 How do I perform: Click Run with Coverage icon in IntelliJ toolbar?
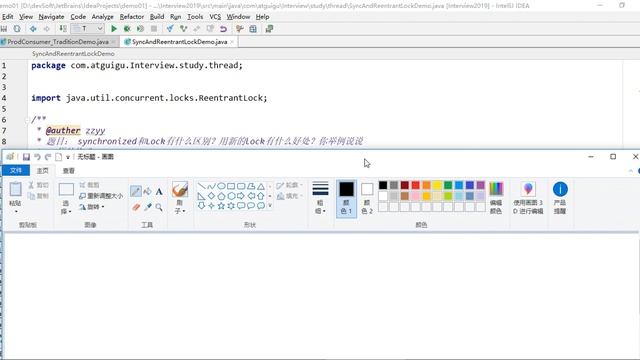(140, 29)
